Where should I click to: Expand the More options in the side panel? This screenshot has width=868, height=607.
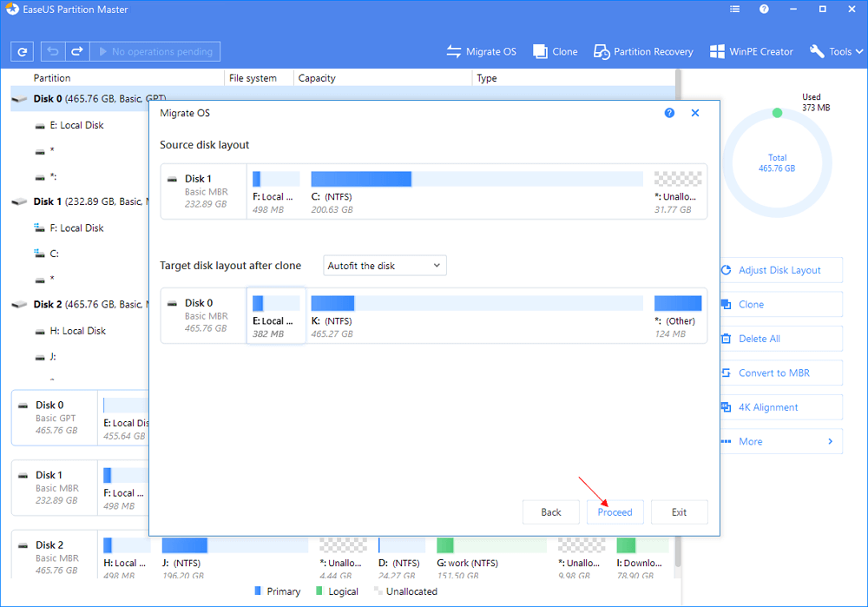coord(779,441)
